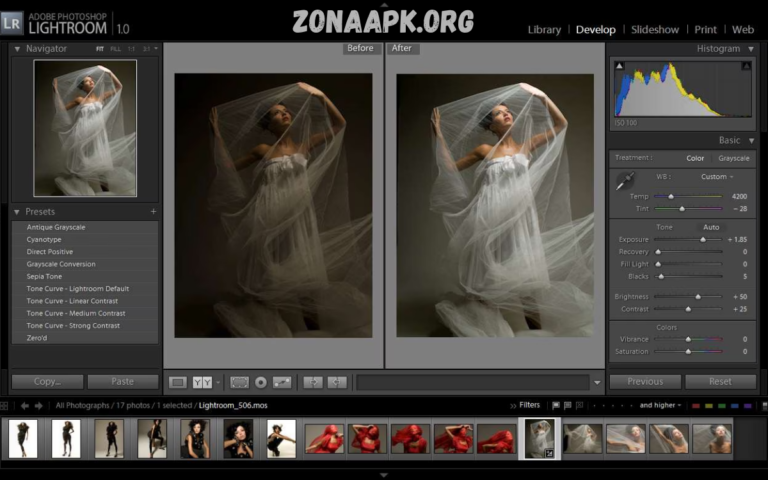Click the Lightroom_506.mos filename in path bar
The width and height of the screenshot is (768, 480).
click(x=233, y=406)
